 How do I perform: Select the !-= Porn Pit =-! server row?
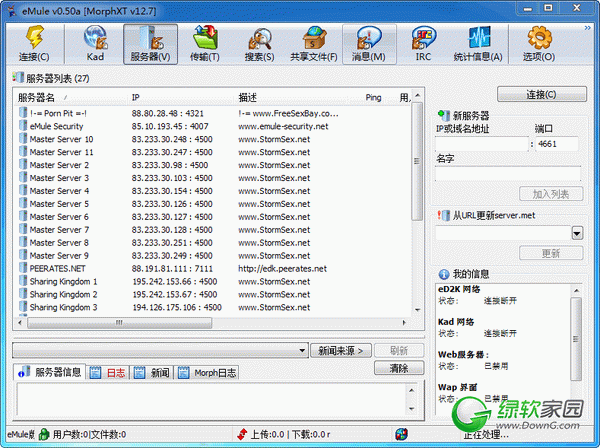[x=212, y=113]
